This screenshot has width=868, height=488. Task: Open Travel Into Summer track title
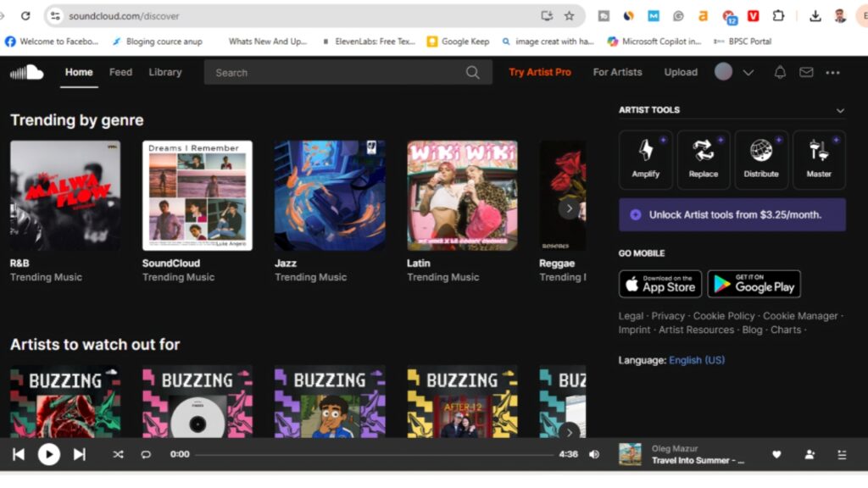(698, 460)
